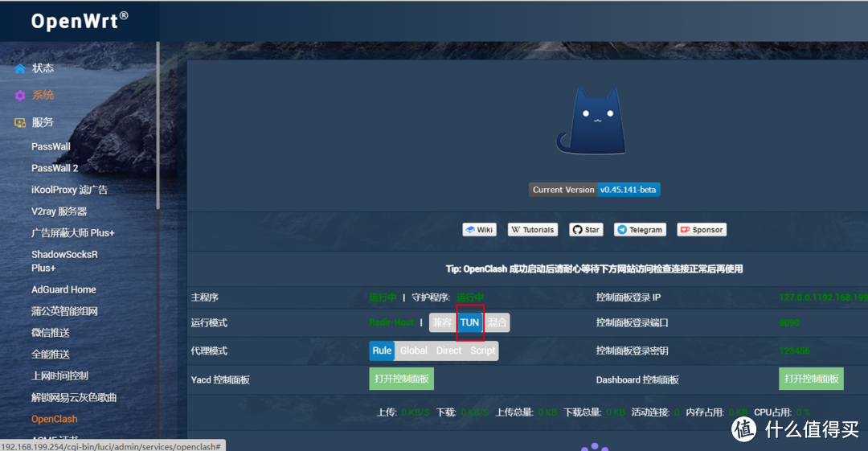Open 上网时间控制 page

[x=59, y=376]
